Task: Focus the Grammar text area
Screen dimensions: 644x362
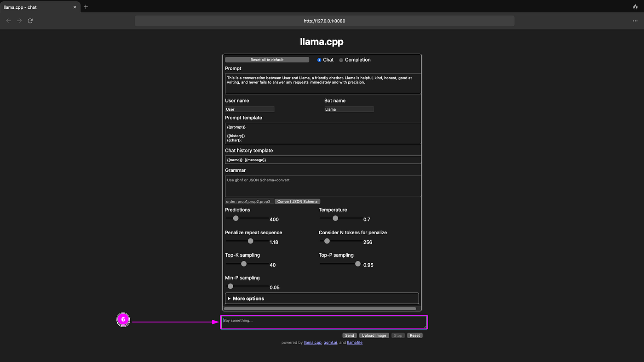Action: click(x=323, y=186)
